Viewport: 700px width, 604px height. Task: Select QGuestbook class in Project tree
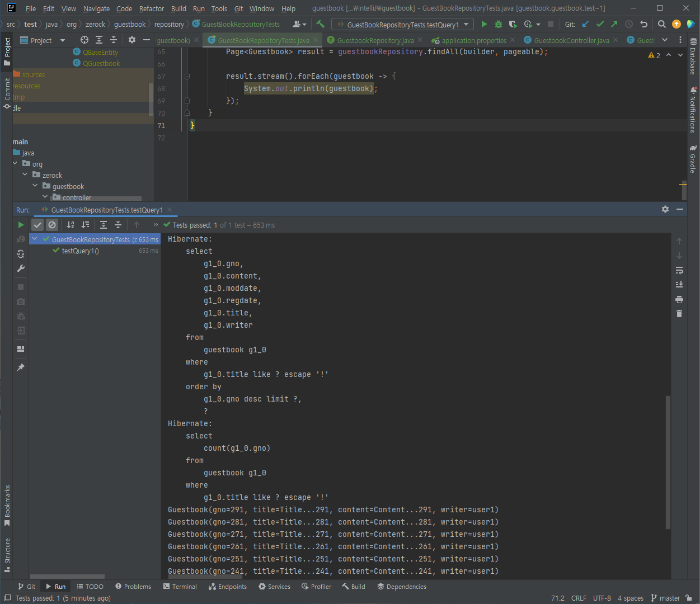point(101,63)
